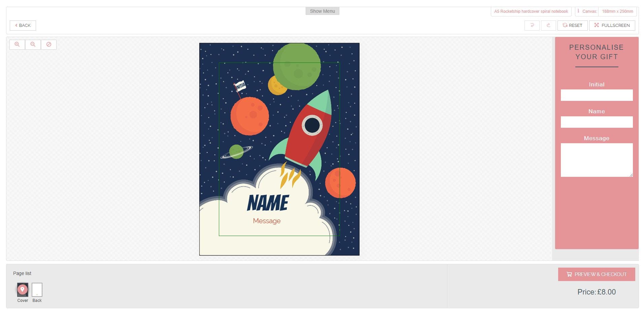Select the NAME text on the notebook cover

(268, 203)
